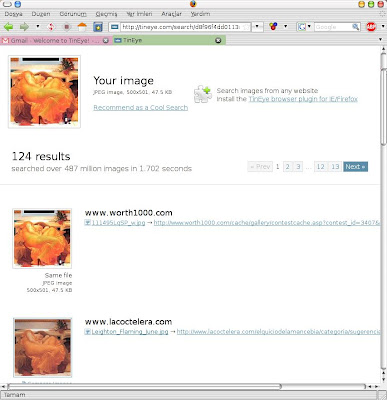Click the Tamam status bar text
This screenshot has height=400, width=387.
click(x=15, y=395)
